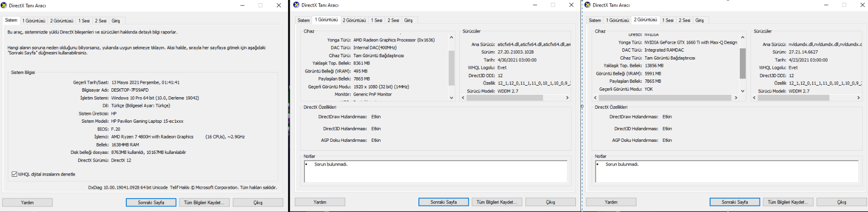Click Tüm Bilgileri Kaydet in first window

[x=204, y=203]
